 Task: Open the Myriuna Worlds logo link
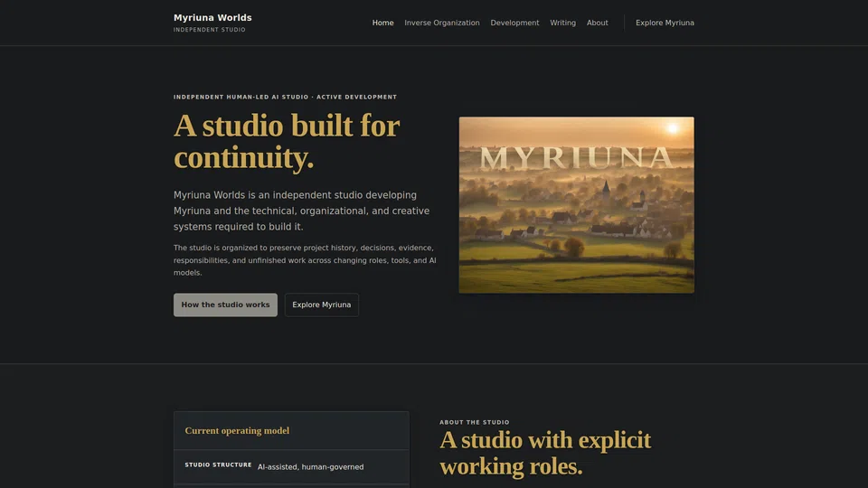click(x=212, y=22)
